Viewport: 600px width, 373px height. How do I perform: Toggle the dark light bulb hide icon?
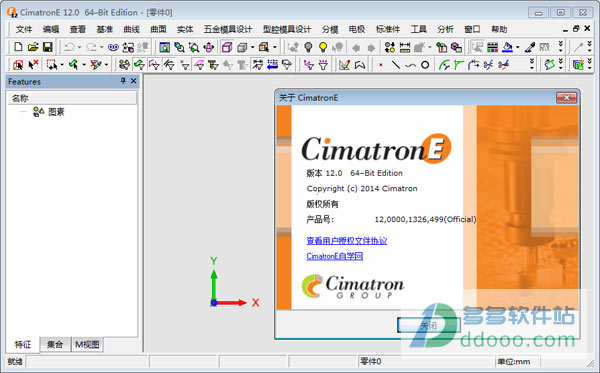(x=308, y=47)
